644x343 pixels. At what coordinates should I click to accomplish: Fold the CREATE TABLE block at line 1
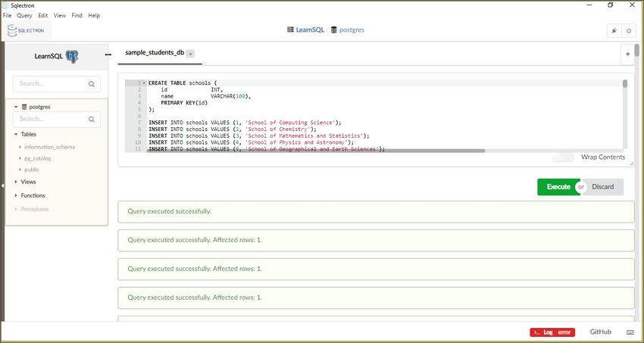[144, 83]
